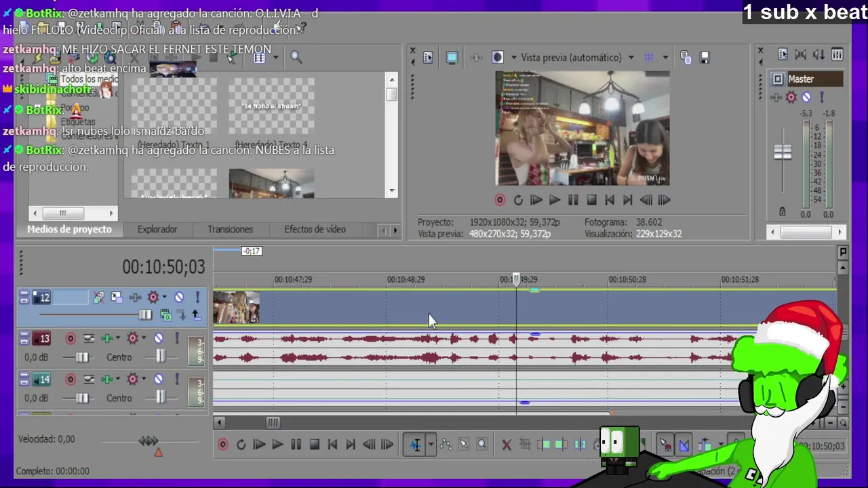Viewport: 868px width, 488px height.
Task: Open the Vista previa (automático) quality dropdown
Action: (578, 58)
